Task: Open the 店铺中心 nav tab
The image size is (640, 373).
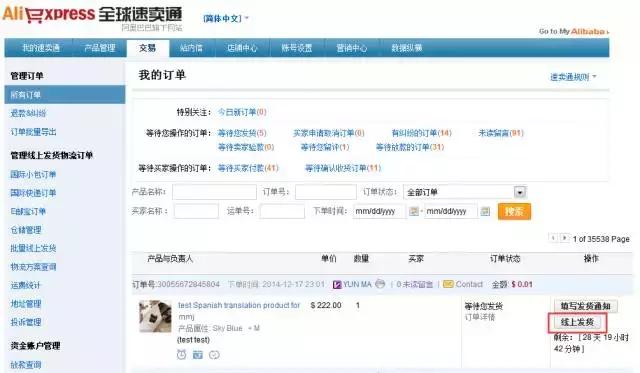Action: coord(242,48)
